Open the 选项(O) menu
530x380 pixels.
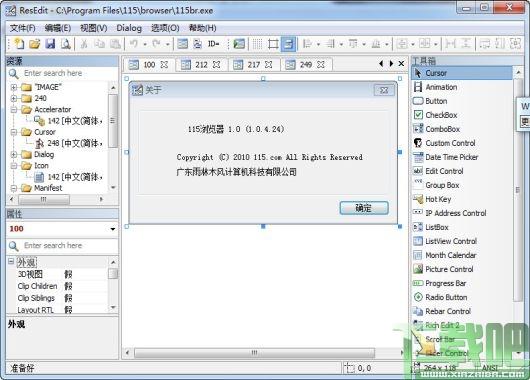pos(165,28)
